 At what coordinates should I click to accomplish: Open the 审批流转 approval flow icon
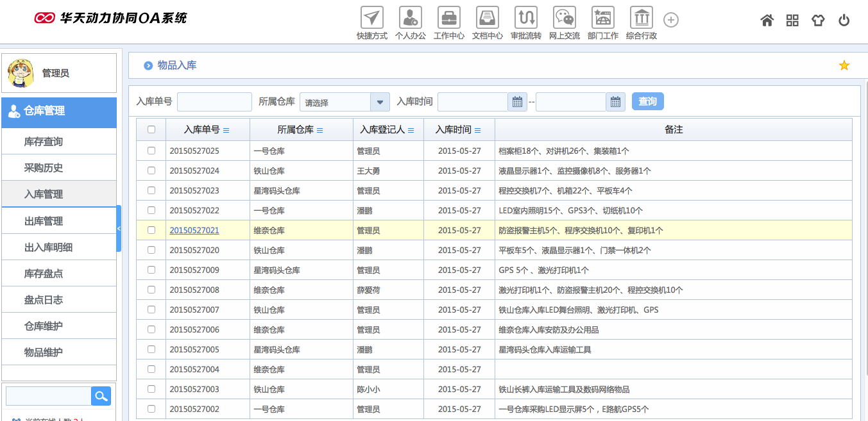526,17
